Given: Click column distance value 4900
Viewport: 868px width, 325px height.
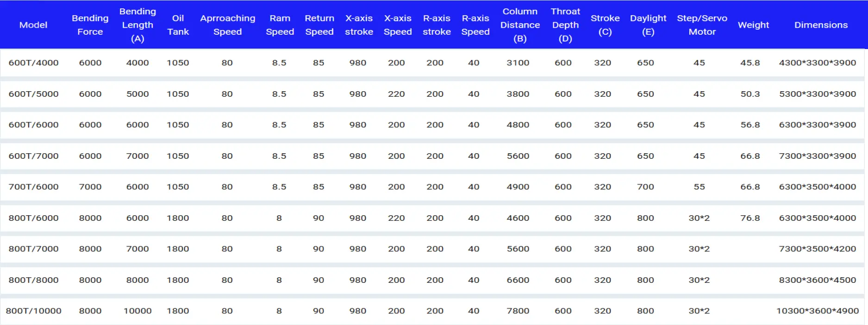Looking at the screenshot, I should (x=518, y=187).
